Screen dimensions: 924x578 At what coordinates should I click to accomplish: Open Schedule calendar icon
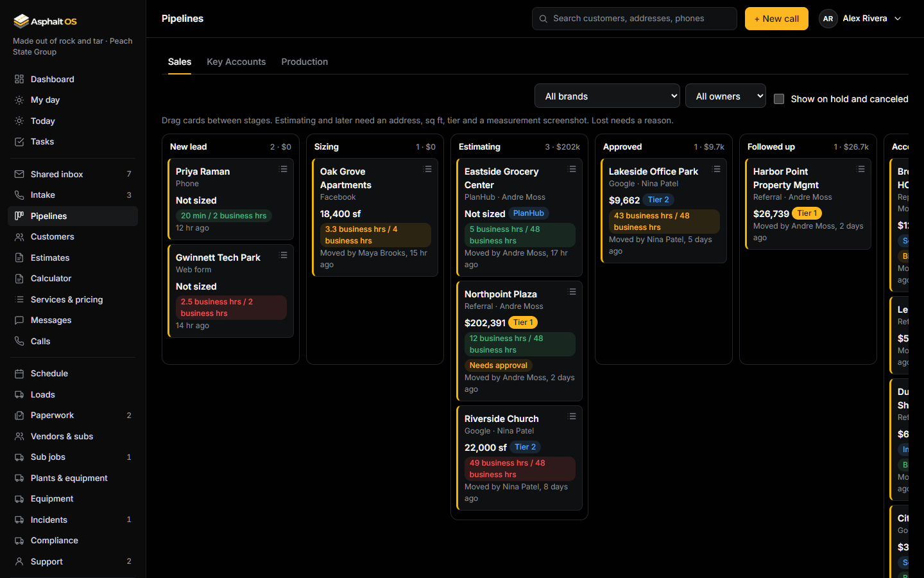coord(19,374)
